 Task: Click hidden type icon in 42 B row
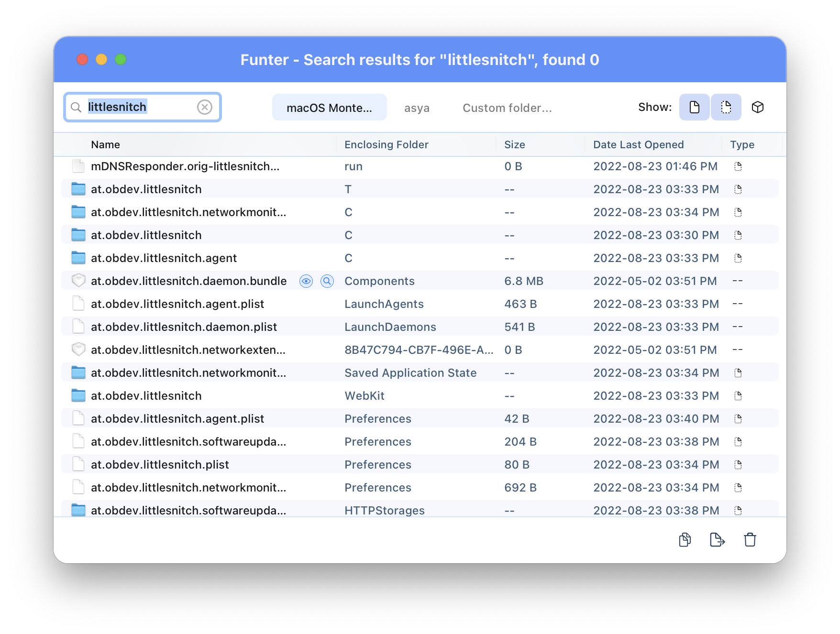738,419
